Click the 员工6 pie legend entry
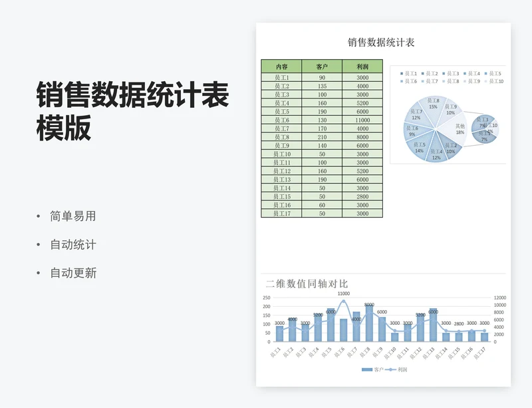 click(408, 81)
